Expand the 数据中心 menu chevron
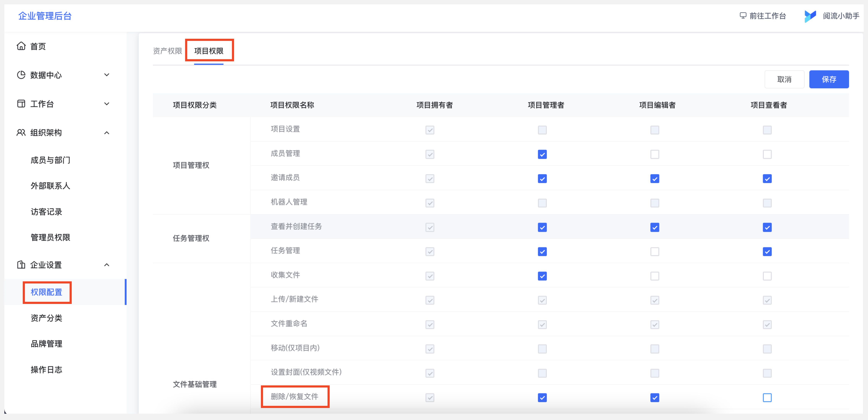This screenshot has width=868, height=420. point(107,75)
